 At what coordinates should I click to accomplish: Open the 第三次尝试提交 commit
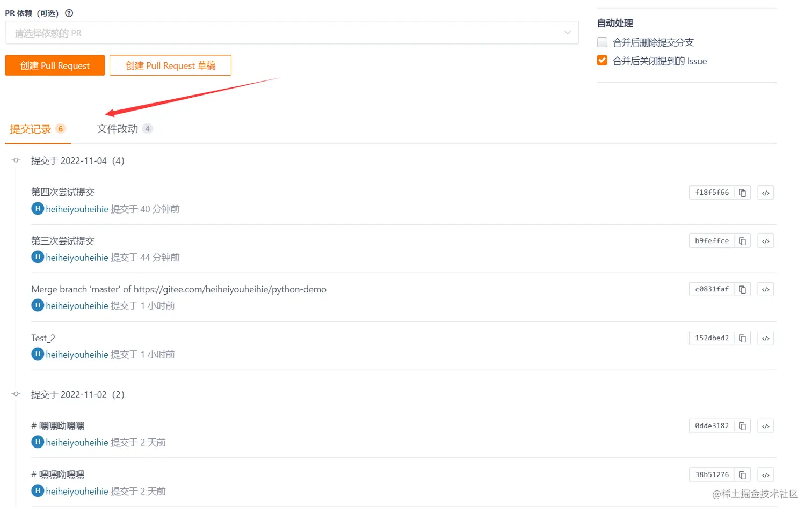tap(63, 241)
